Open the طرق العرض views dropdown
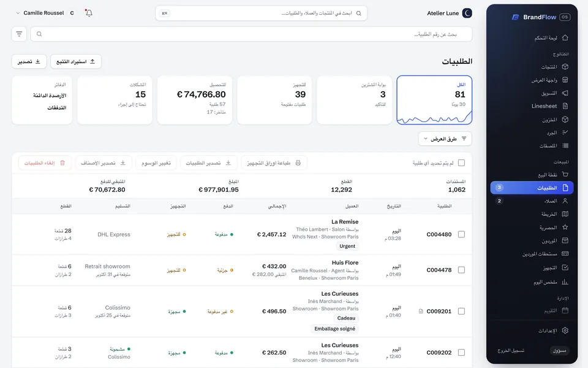 445,139
